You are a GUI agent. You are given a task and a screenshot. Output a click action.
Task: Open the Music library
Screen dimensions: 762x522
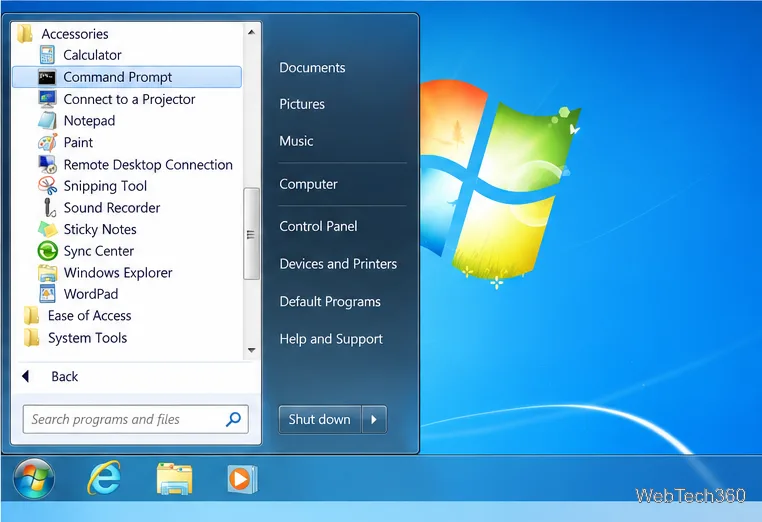click(x=296, y=141)
